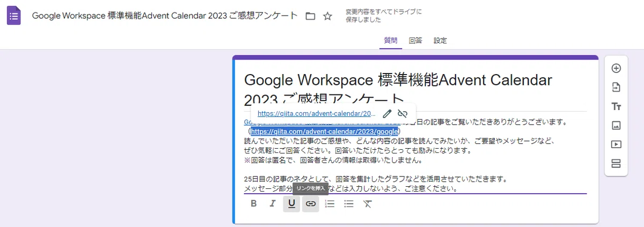Viewport: 644px width, 227px height.
Task: Add a question with plus icon
Action: 616,68
